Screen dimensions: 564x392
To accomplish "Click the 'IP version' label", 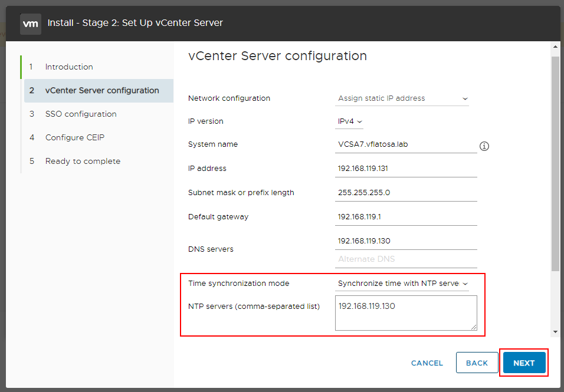I will [x=206, y=121].
